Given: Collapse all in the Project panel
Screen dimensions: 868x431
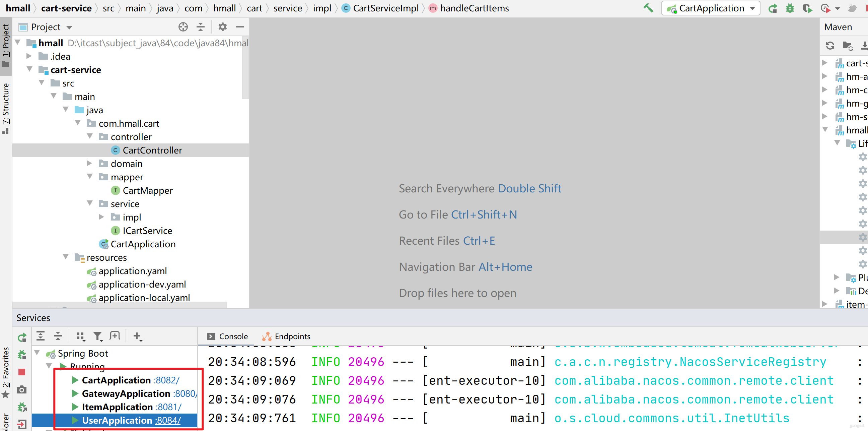Looking at the screenshot, I should (x=201, y=26).
